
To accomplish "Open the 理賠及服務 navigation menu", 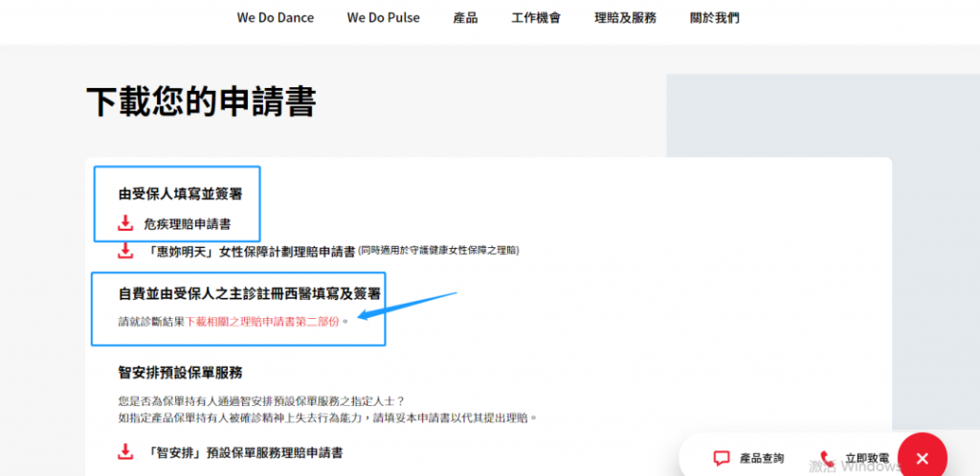I will pos(625,17).
